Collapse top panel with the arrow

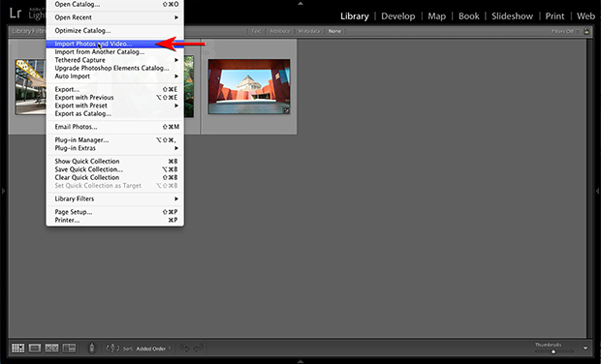click(300, 4)
